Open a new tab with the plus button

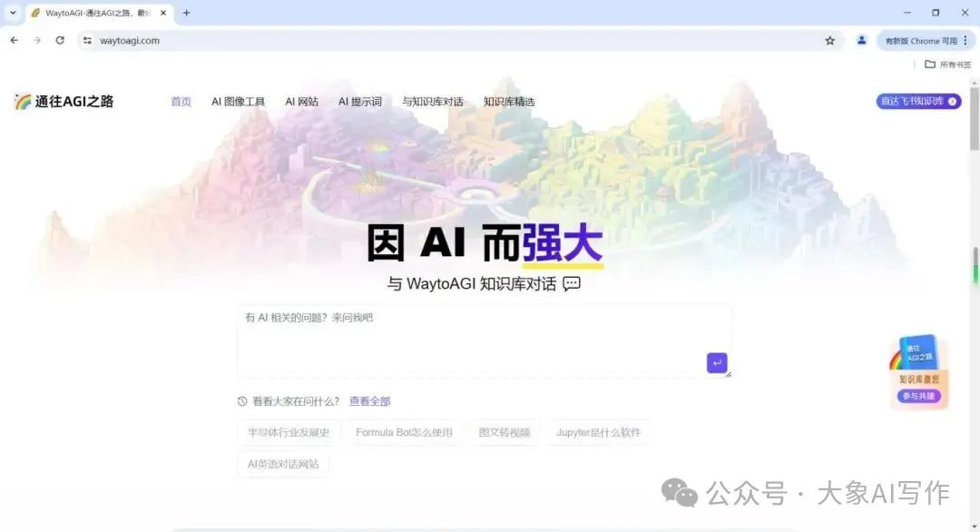click(186, 13)
